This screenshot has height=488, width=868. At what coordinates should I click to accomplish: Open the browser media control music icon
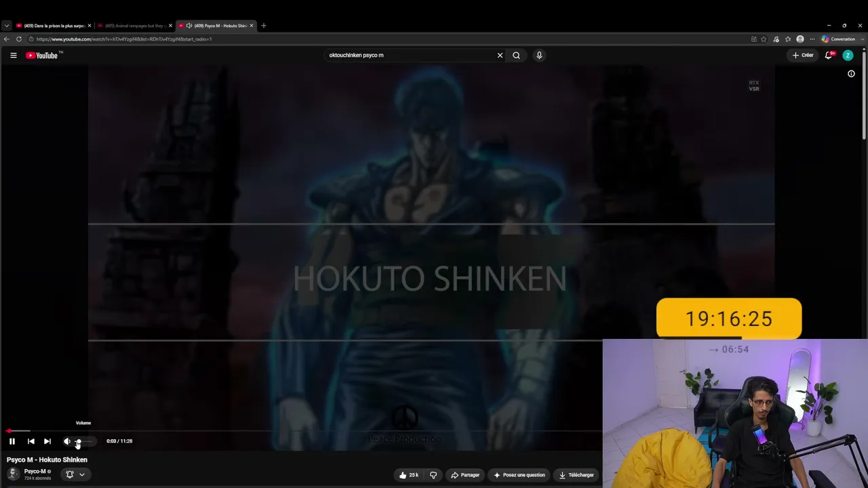coord(776,39)
